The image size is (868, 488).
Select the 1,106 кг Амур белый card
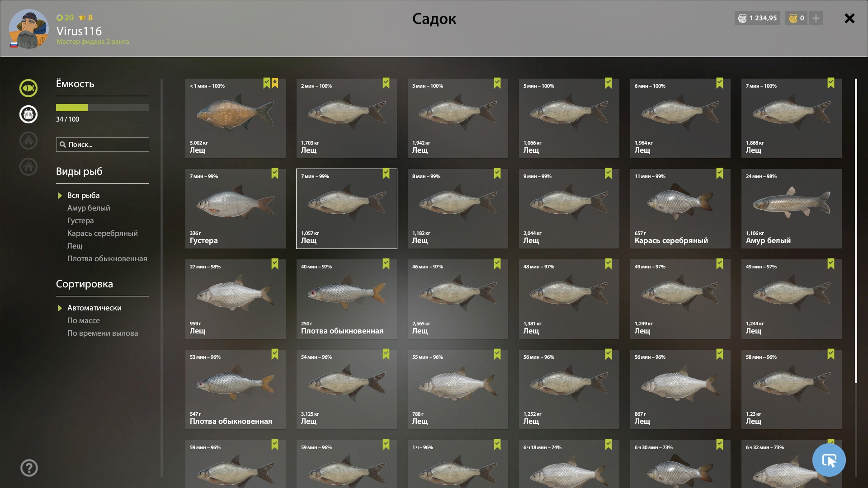pos(791,209)
